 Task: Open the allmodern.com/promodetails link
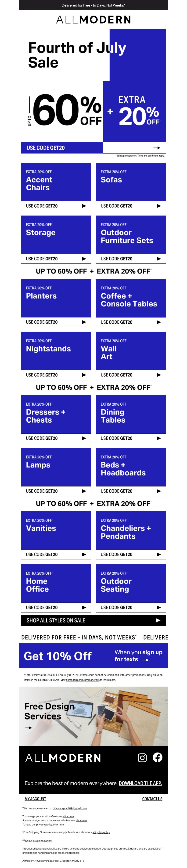click(x=83, y=680)
